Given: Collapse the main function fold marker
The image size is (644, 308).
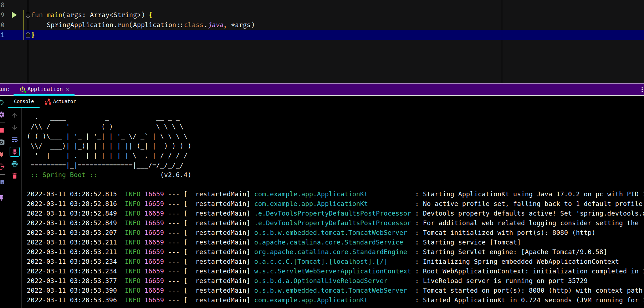Looking at the screenshot, I should tap(28, 15).
